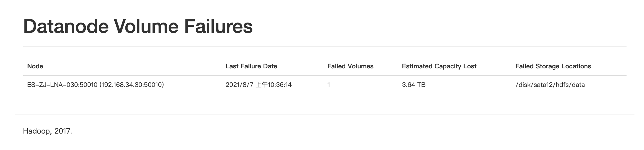Screen dimensions: 644x150
Task: Click the Node column header
Action: [x=35, y=66]
